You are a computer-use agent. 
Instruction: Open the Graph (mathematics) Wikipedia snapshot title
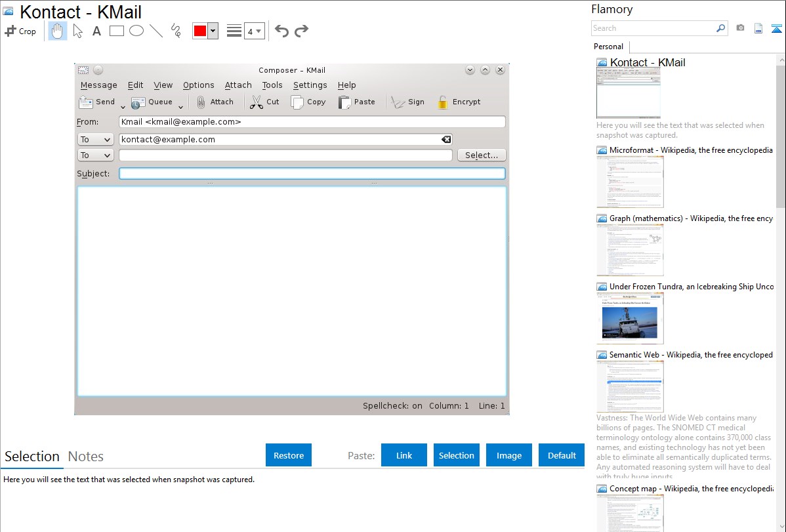(x=691, y=218)
